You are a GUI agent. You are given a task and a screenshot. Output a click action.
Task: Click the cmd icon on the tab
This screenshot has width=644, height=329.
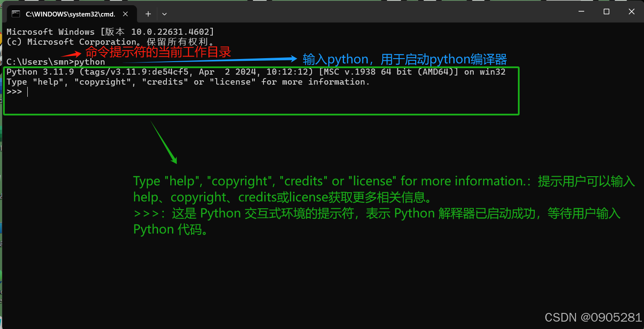16,14
